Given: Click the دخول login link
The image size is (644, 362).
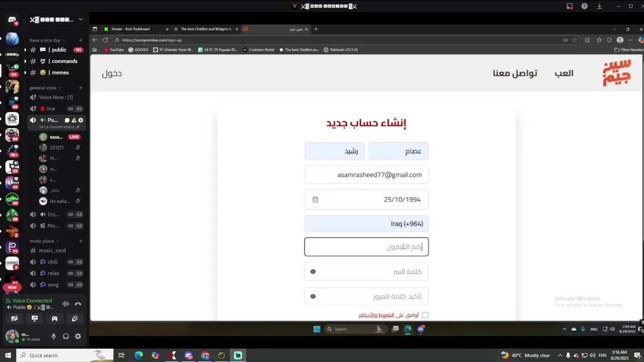Looking at the screenshot, I should click(x=112, y=73).
